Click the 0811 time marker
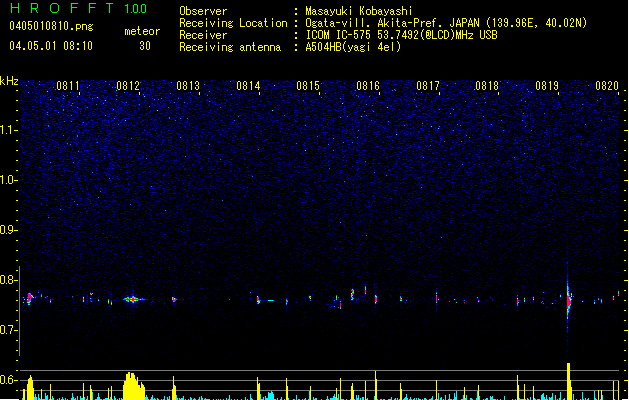 [68, 86]
